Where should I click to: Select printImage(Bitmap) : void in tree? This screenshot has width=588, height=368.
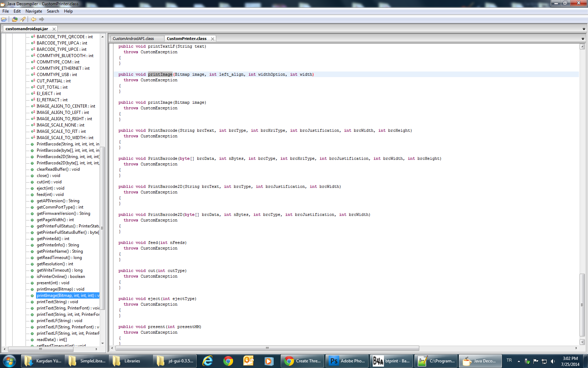click(61, 289)
